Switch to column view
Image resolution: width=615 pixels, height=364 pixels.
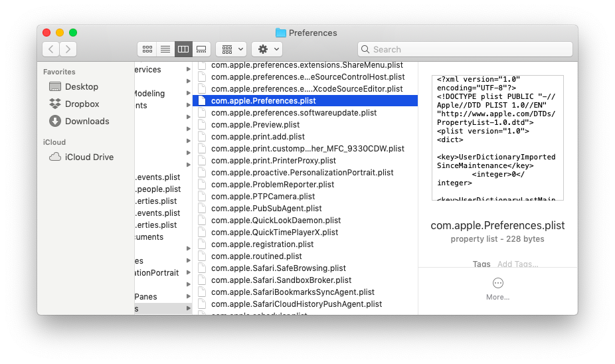pos(183,49)
